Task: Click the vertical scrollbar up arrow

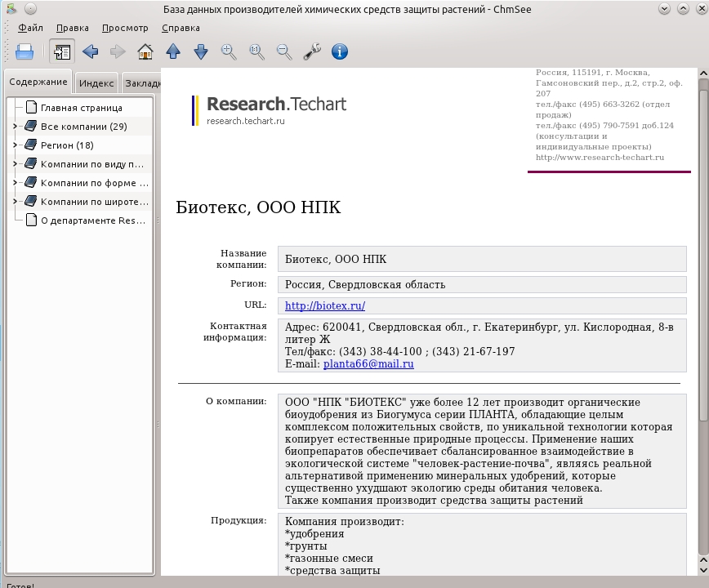Action: (x=703, y=73)
